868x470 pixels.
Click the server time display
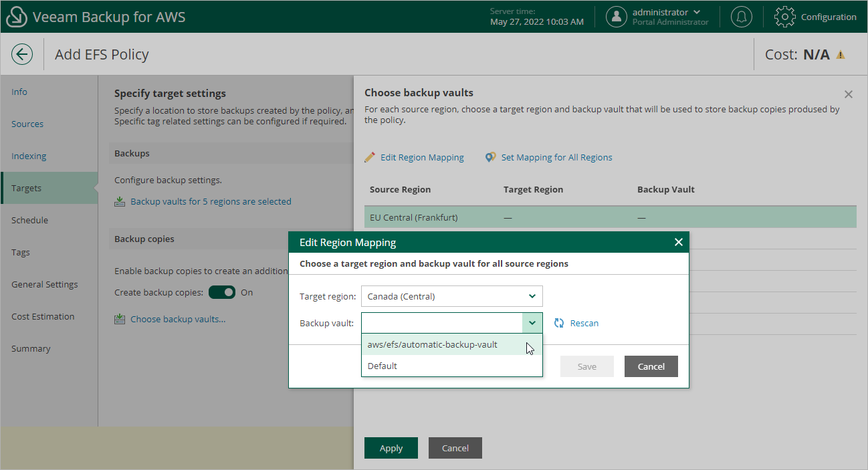pyautogui.click(x=536, y=17)
